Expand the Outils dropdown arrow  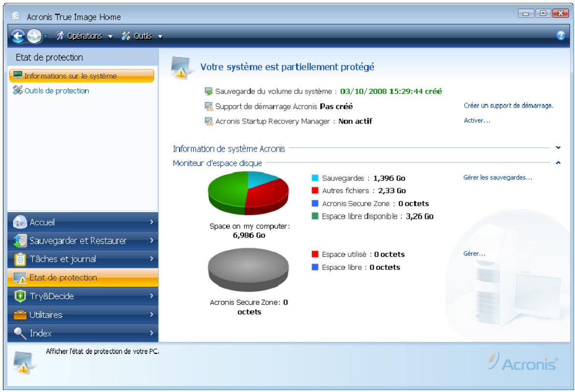(x=160, y=37)
